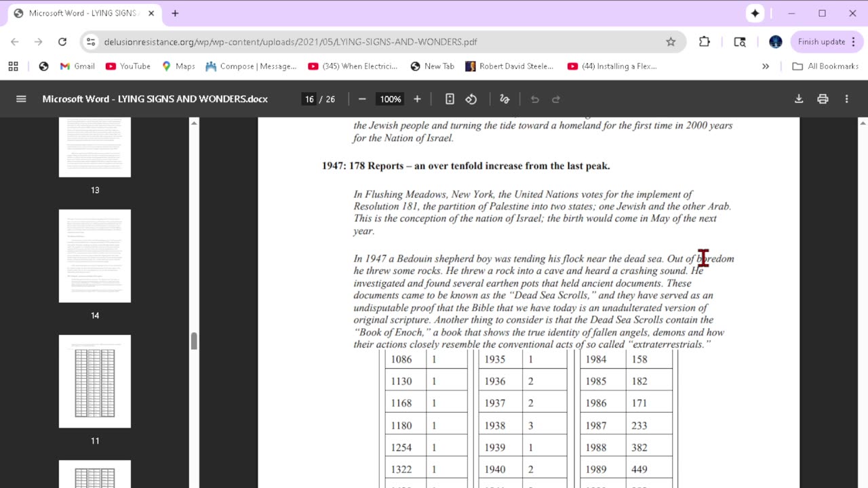View site information icon in address bar
The width and height of the screenshot is (868, 488).
[91, 41]
